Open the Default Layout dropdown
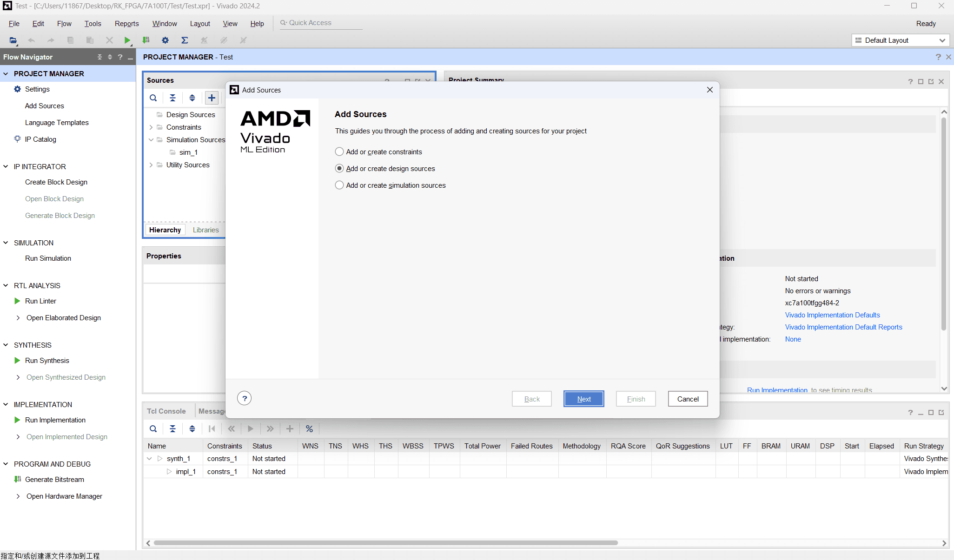Viewport: 954px width, 560px height. [900, 40]
